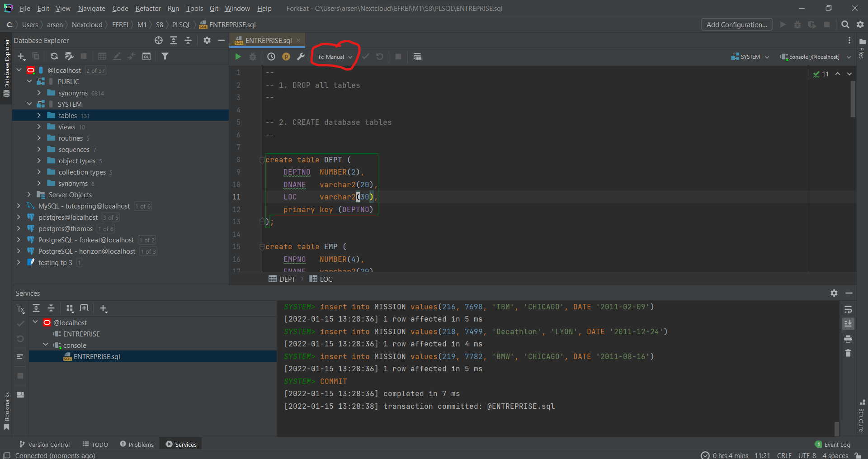Expand Server Objects node
Viewport: 868px width, 459px height.
tap(29, 194)
